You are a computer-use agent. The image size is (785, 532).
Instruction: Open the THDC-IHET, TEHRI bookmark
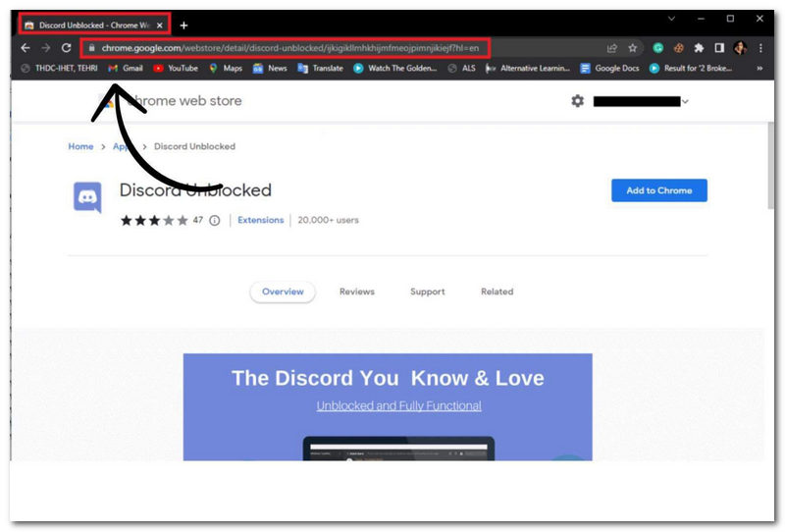[59, 68]
